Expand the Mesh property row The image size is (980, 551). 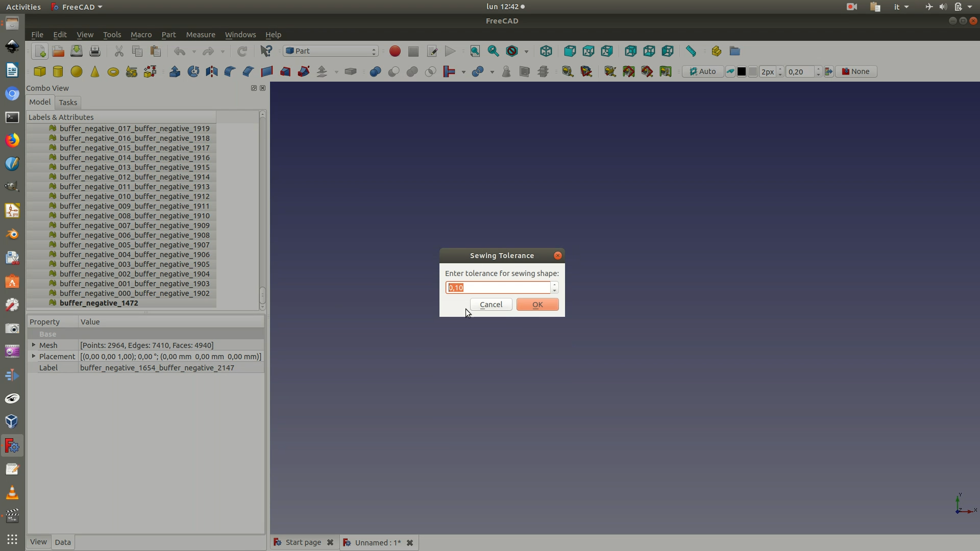34,345
